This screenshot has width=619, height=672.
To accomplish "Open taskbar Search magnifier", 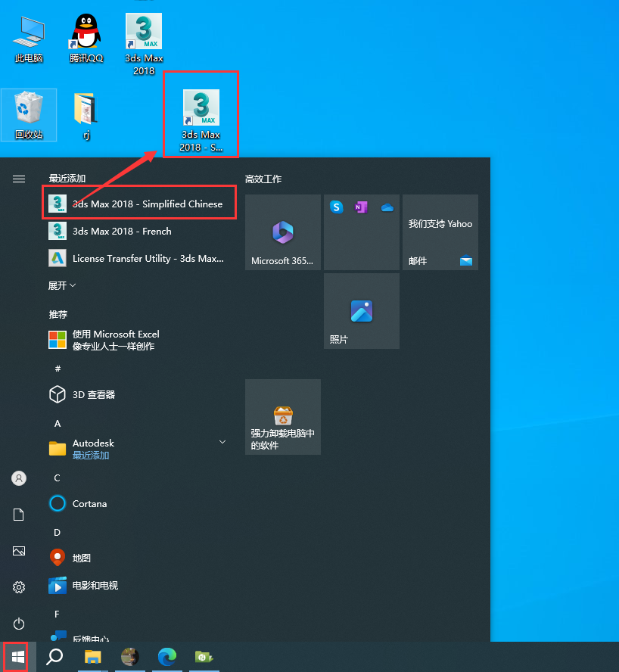I will coord(55,657).
